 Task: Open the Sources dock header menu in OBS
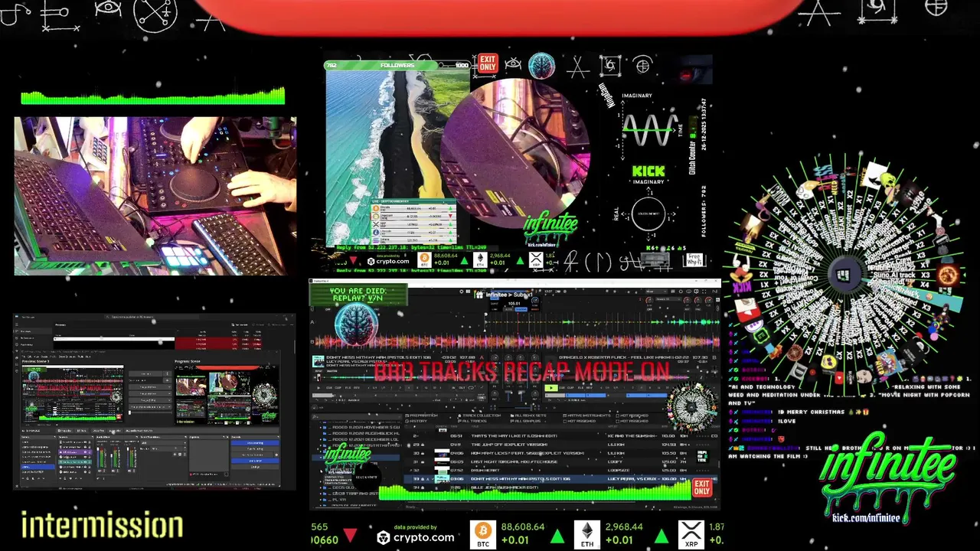[93, 437]
